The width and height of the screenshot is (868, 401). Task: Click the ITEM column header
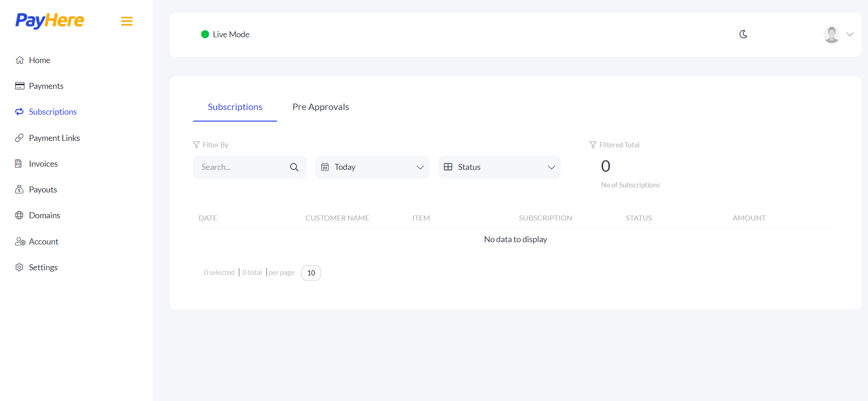pyautogui.click(x=421, y=218)
